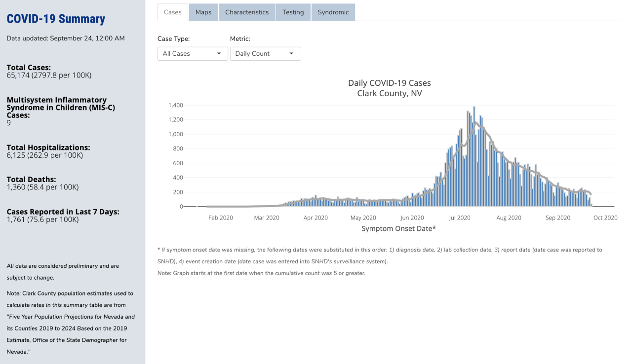Click Total Cases value 65,174
The image size is (632, 364).
pos(49,75)
